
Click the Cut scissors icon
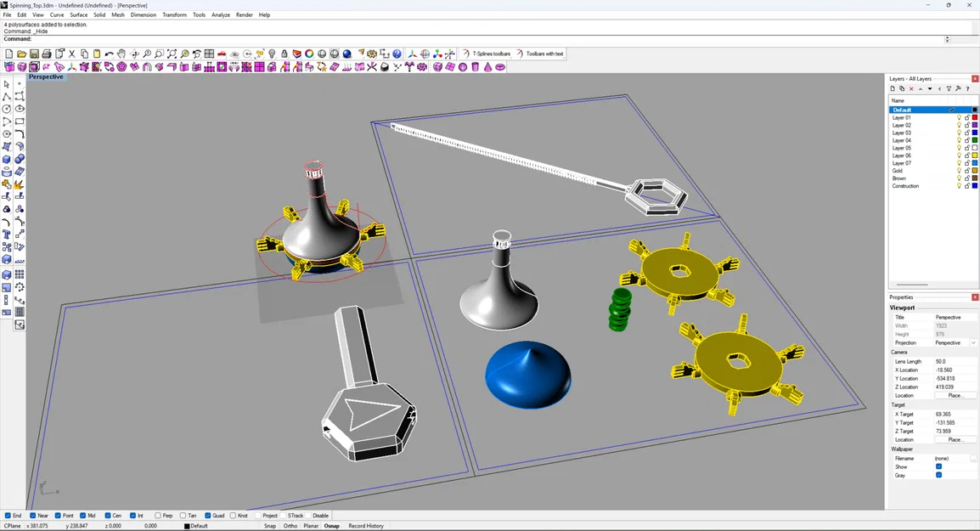(71, 54)
